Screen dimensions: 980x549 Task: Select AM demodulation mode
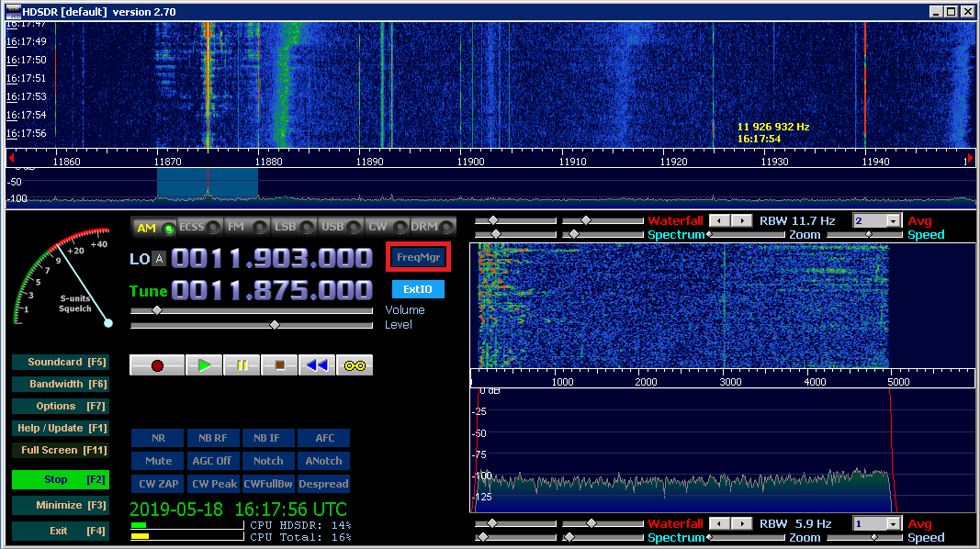153,228
